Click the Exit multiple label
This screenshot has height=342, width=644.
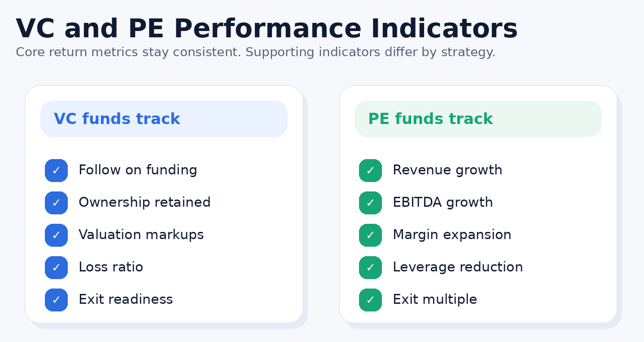[x=434, y=300]
